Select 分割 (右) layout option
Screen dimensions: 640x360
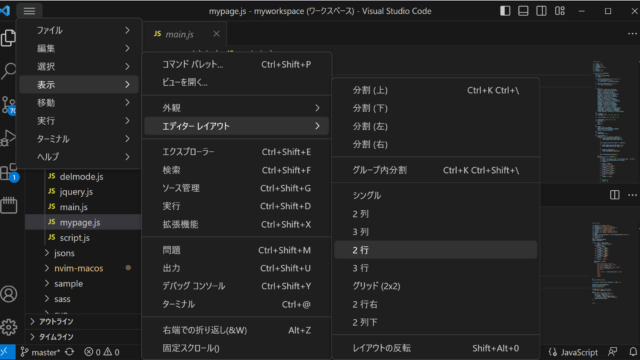click(x=436, y=144)
